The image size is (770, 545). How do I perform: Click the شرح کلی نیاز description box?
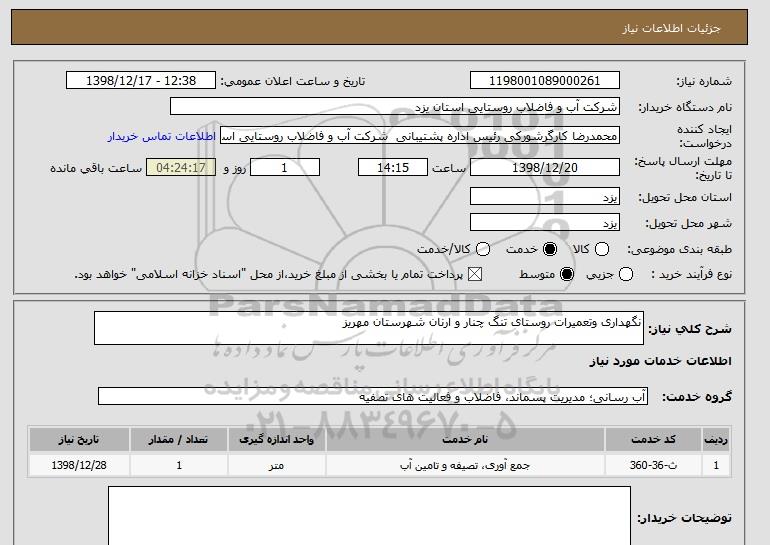click(369, 328)
